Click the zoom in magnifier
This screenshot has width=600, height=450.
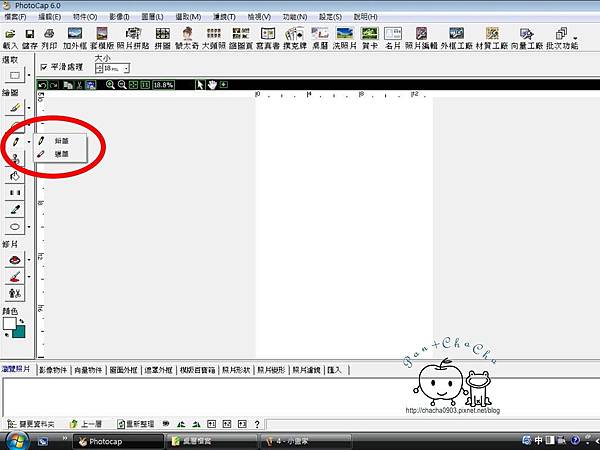tap(110, 85)
